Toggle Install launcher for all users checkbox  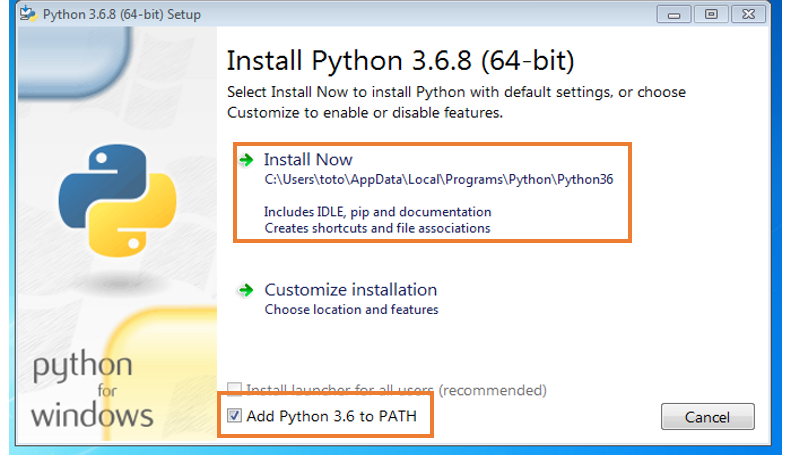click(x=234, y=387)
